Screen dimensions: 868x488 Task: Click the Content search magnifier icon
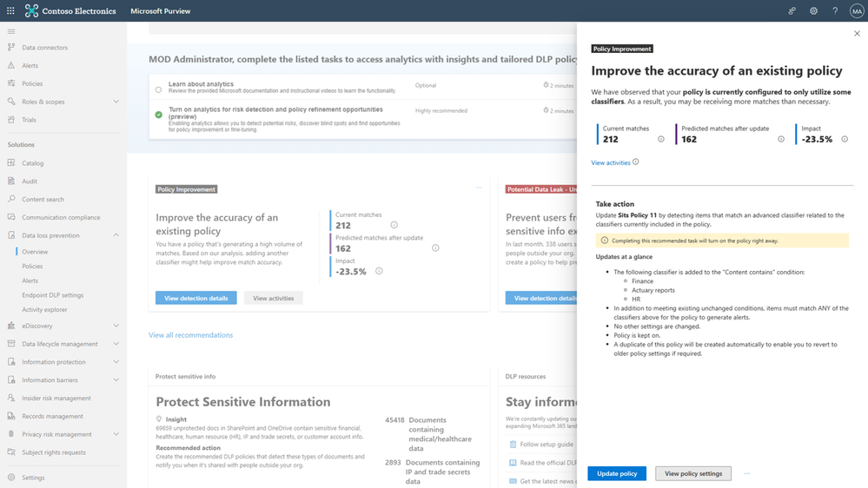pyautogui.click(x=11, y=199)
